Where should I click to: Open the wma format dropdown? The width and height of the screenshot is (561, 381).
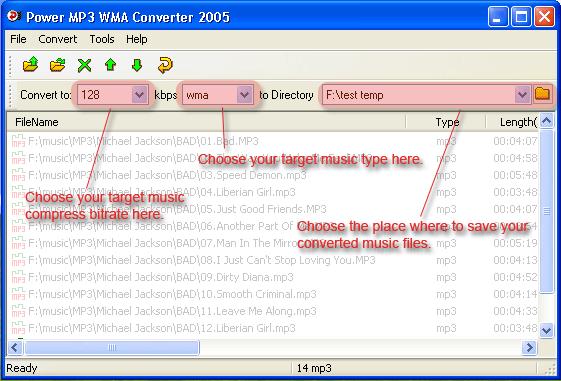(x=244, y=95)
